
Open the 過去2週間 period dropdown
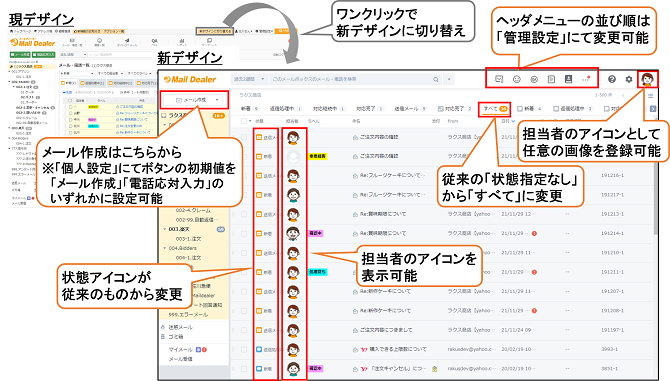pyautogui.click(x=250, y=79)
